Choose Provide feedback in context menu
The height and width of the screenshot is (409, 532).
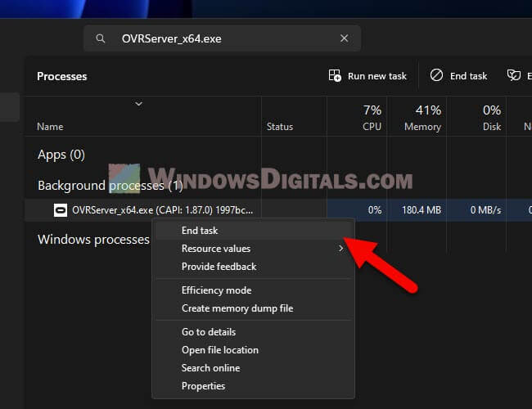[x=253, y=267]
